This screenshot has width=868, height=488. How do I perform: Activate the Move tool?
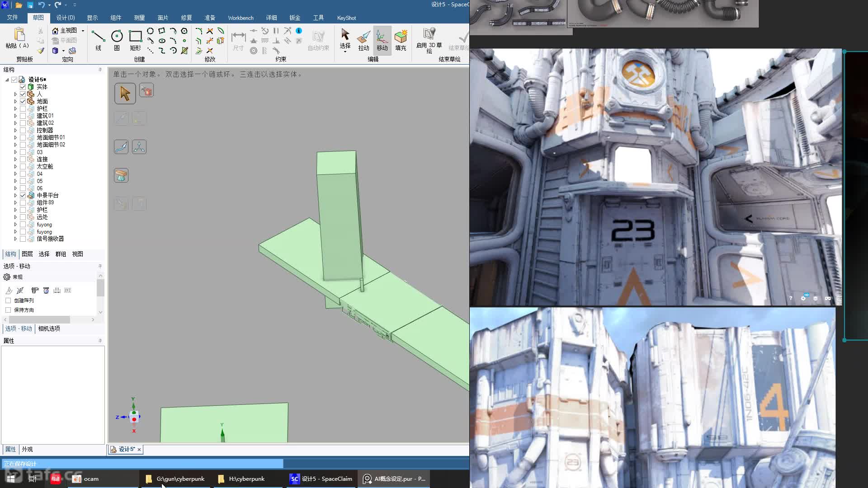(x=382, y=40)
